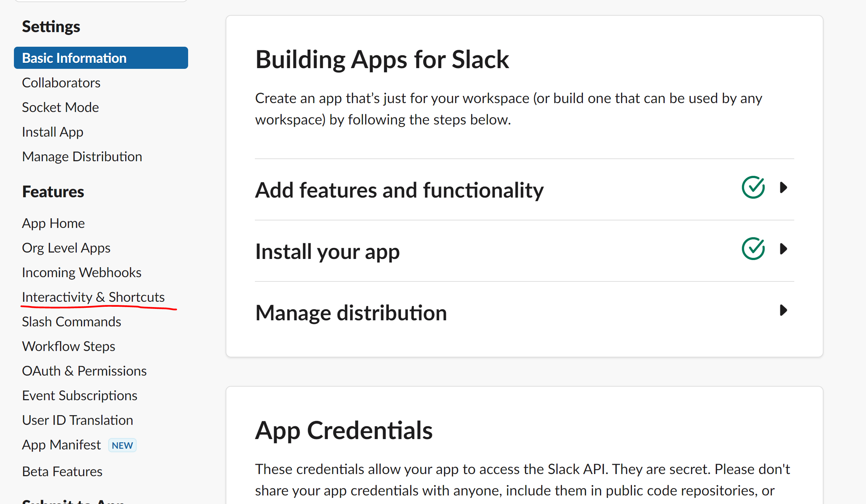Select Install App in sidebar

52,132
